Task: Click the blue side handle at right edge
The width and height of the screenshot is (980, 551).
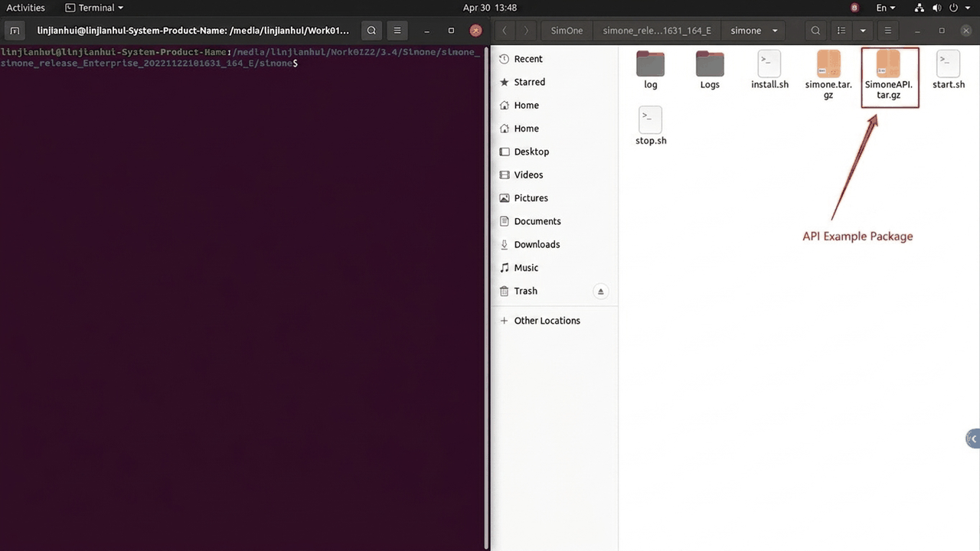Action: point(973,439)
